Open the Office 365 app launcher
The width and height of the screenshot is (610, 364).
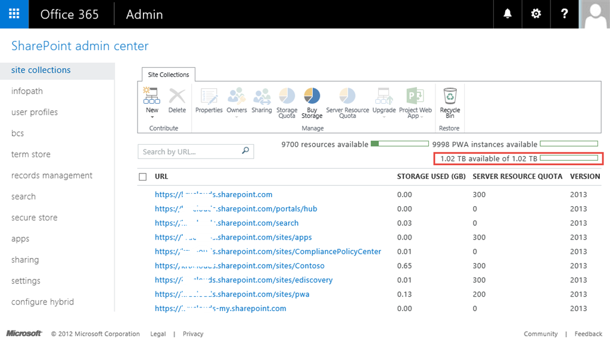click(14, 14)
